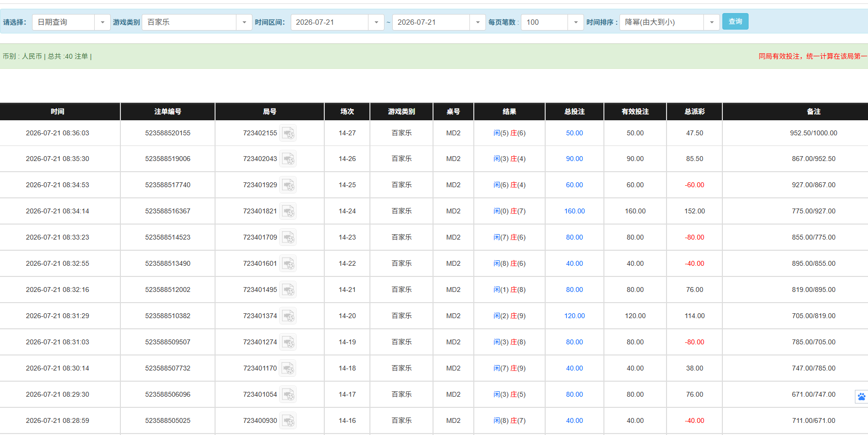The height and width of the screenshot is (435, 868).
Task: Open total bet link 120.00
Action: point(574,316)
